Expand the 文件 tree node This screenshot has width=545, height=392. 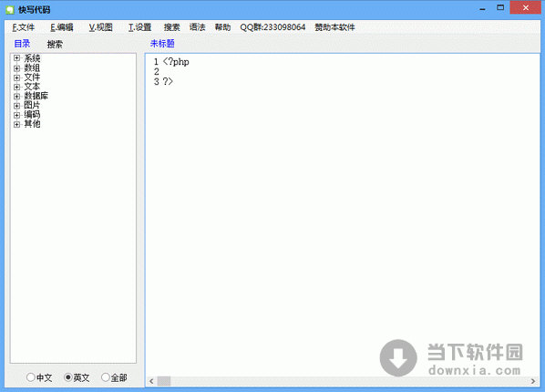(x=16, y=77)
